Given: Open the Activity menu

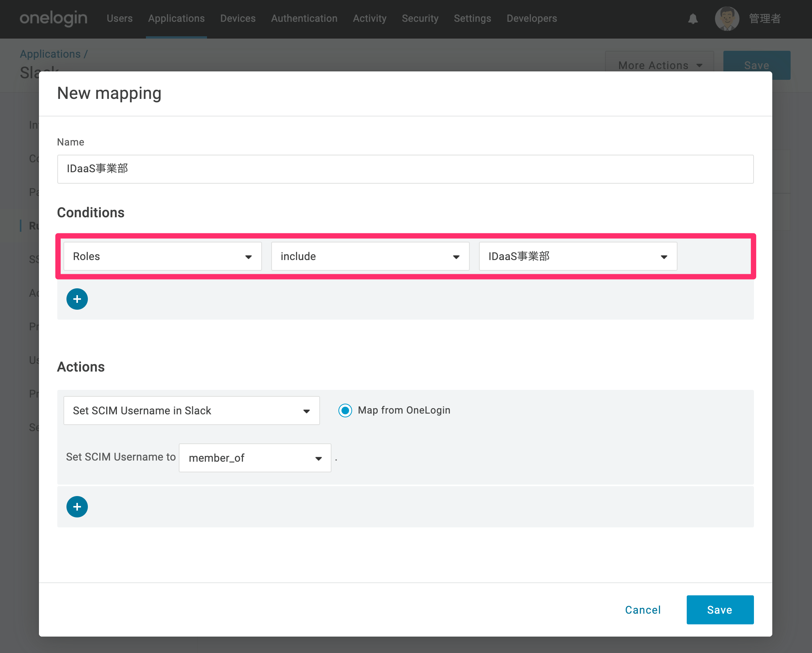Looking at the screenshot, I should click(x=370, y=18).
